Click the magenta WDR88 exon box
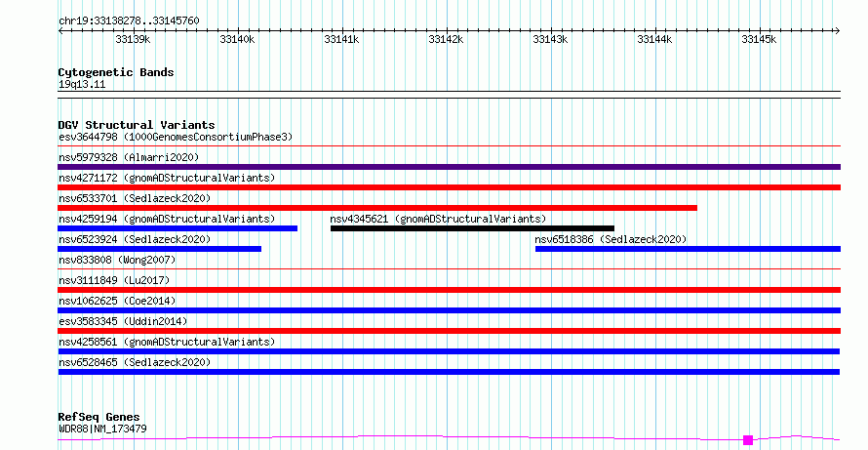Viewport: 868px width, 450px height. [748, 440]
